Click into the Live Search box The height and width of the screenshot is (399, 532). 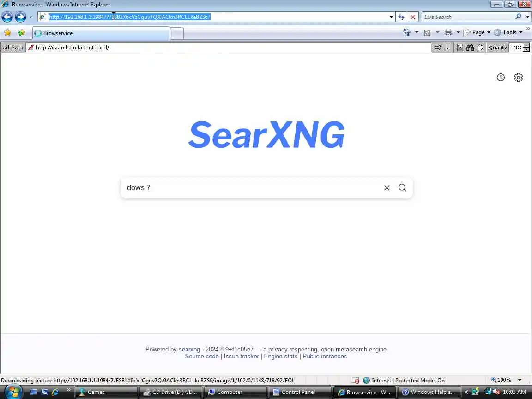[468, 17]
